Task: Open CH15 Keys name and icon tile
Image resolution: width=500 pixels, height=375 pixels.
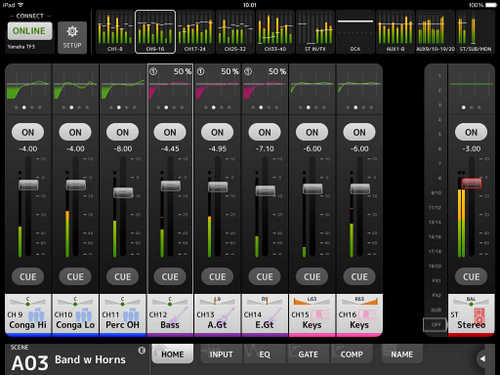Action: (312, 314)
